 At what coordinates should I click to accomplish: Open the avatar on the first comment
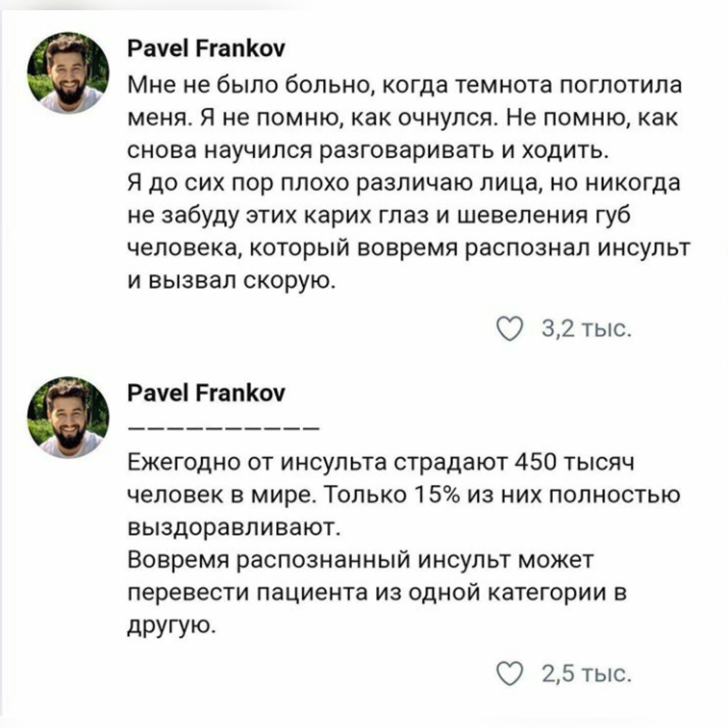(x=68, y=73)
